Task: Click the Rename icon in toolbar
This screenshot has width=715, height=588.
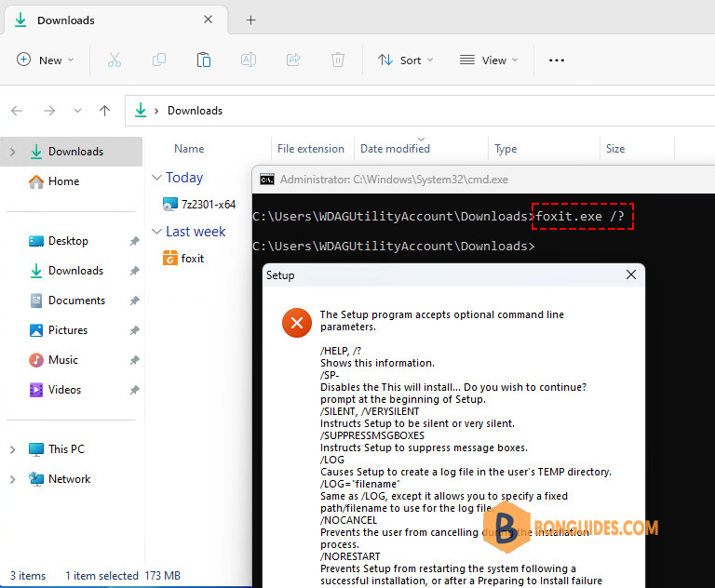Action: [x=248, y=60]
